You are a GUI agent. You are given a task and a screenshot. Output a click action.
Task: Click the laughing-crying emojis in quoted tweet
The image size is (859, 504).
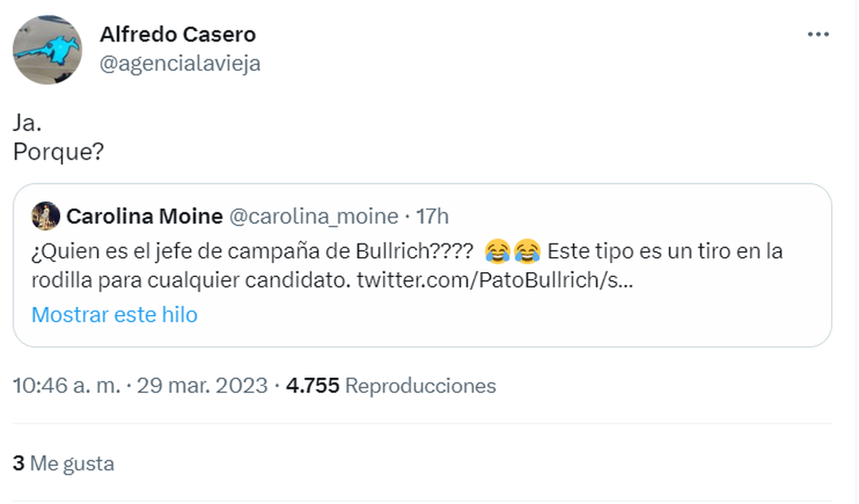[x=512, y=252]
